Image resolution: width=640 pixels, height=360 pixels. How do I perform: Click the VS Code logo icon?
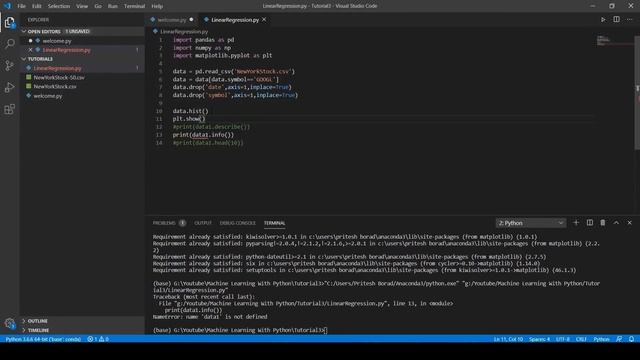(x=7, y=6)
